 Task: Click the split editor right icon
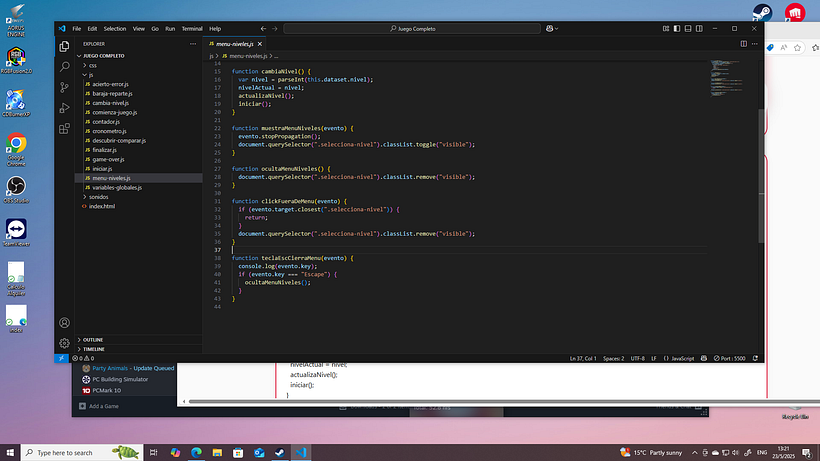pos(743,44)
